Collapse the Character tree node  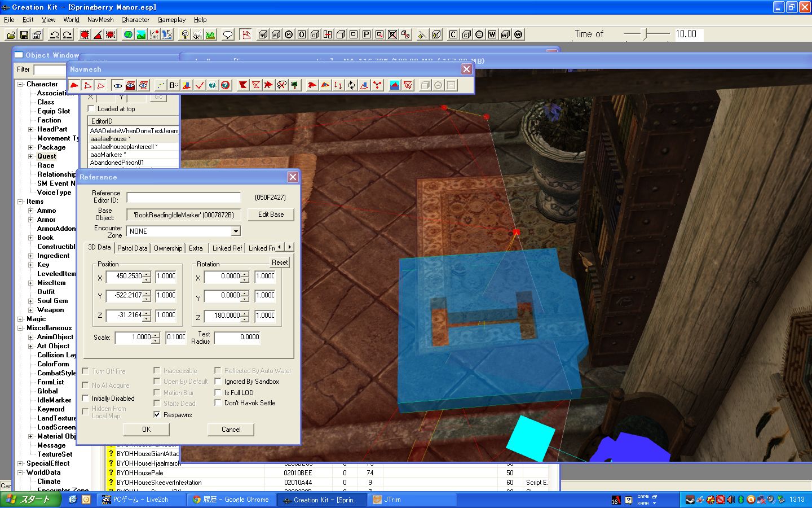20,84
